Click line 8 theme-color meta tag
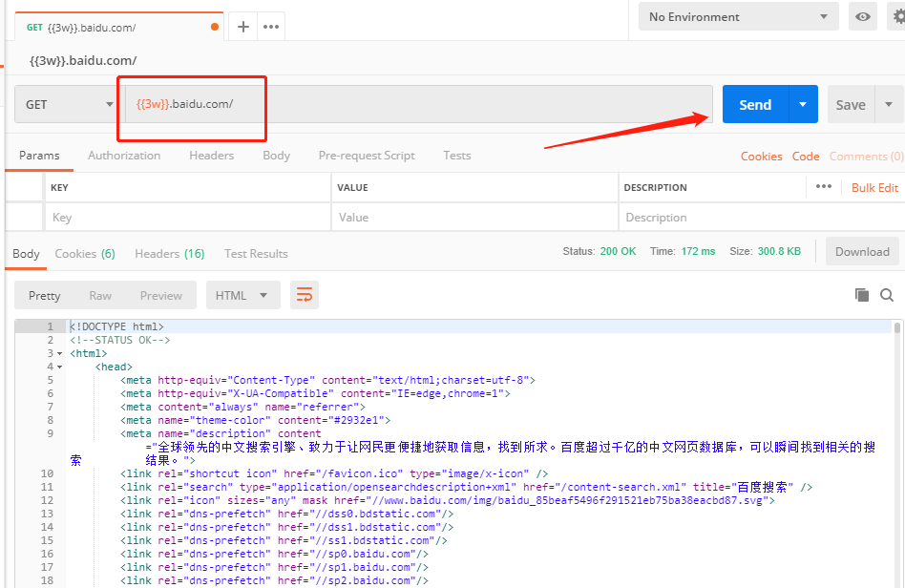Image resolution: width=905 pixels, height=588 pixels. pyautogui.click(x=256, y=420)
